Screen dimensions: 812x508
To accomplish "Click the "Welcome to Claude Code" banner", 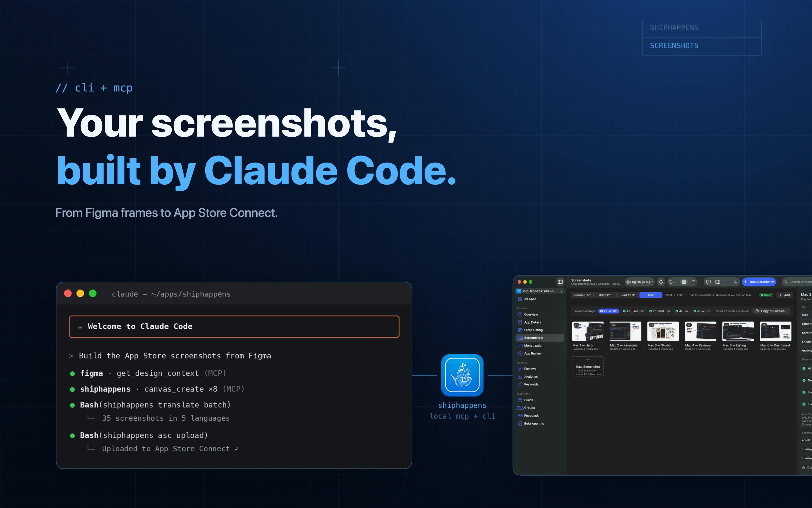I will (x=234, y=326).
